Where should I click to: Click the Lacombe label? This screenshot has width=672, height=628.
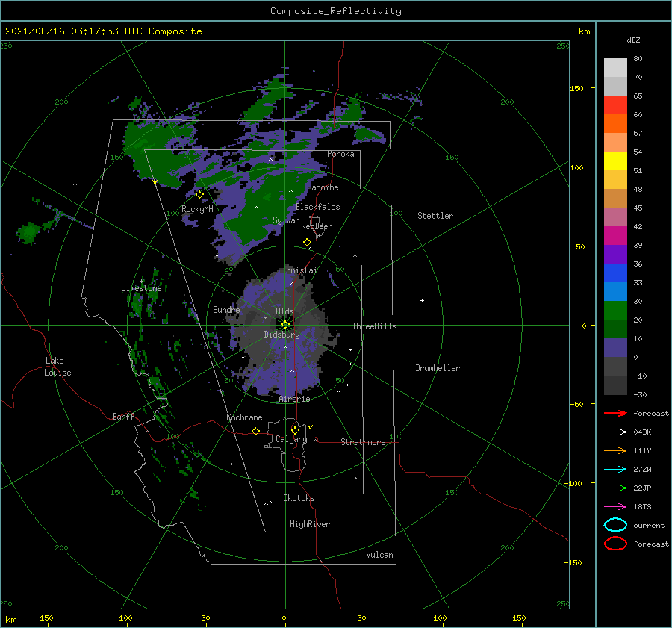click(x=323, y=187)
